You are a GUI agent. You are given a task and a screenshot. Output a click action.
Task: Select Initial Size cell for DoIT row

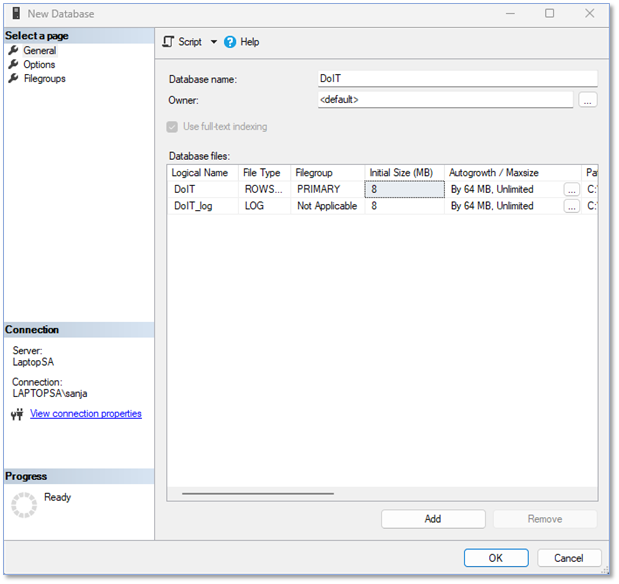(x=404, y=189)
